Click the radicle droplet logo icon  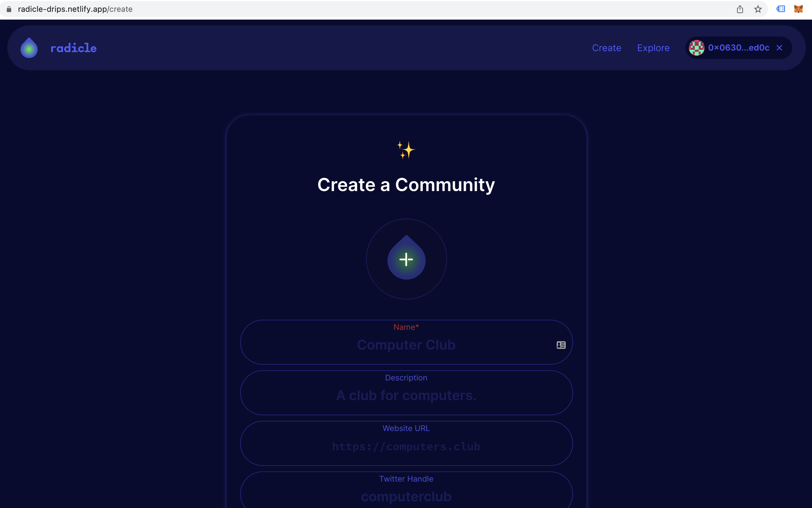pyautogui.click(x=29, y=48)
